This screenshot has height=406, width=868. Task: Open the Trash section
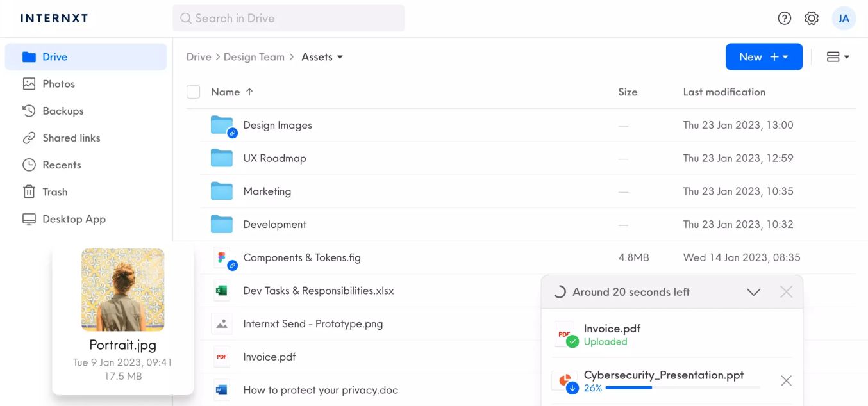click(56, 191)
